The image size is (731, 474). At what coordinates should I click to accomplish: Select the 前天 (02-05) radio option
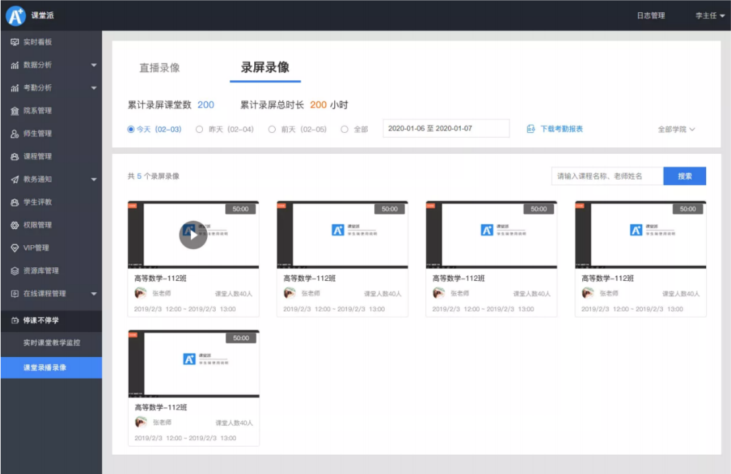coord(272,129)
